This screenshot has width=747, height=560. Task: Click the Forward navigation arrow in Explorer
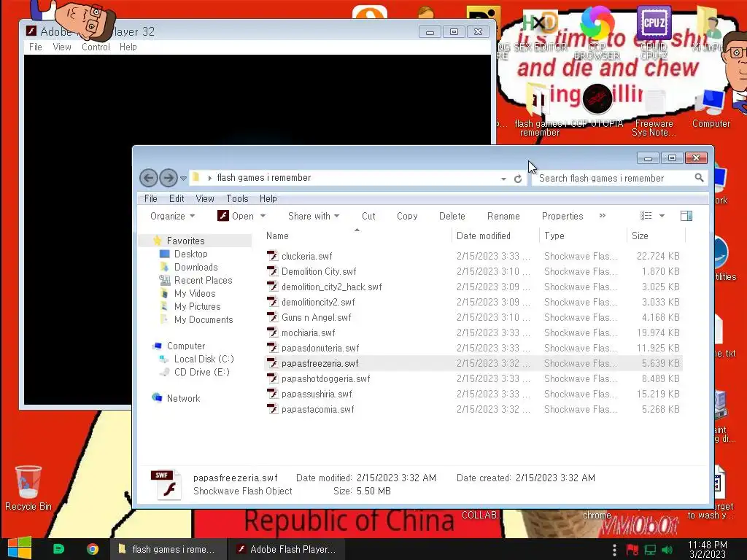pyautogui.click(x=169, y=178)
